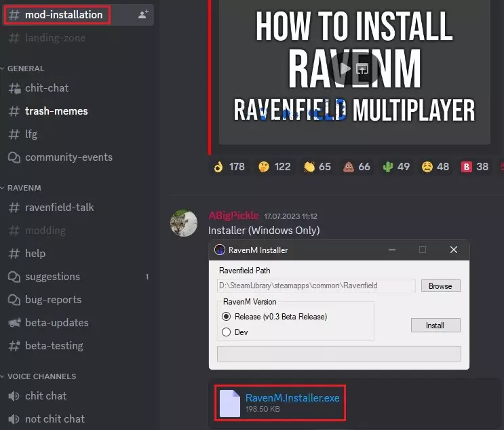The image size is (504, 430).
Task: Add the OK hand reaction with 178
Action: coord(229,167)
